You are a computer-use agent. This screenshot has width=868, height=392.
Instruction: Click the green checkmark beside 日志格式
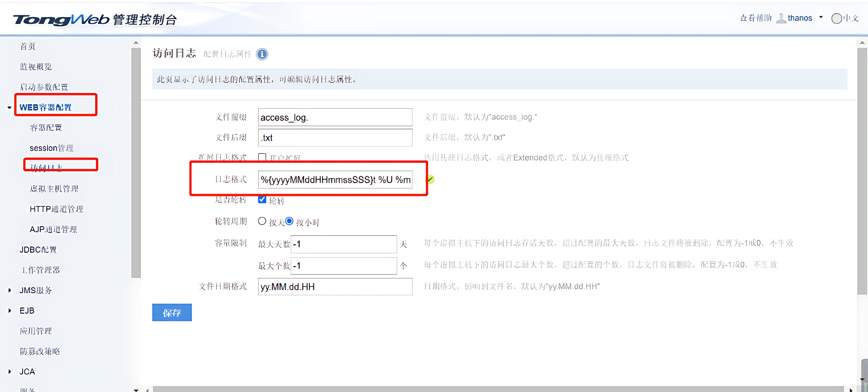pos(431,180)
